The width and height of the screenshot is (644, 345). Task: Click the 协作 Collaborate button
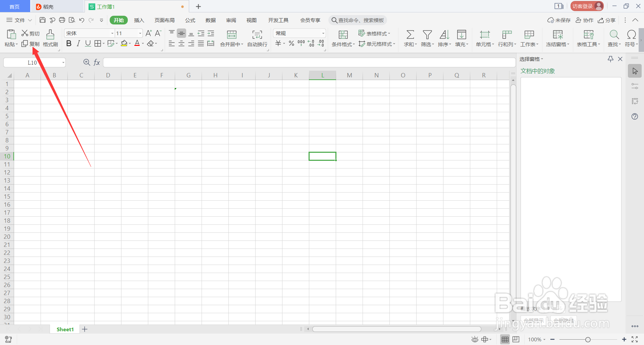[585, 20]
